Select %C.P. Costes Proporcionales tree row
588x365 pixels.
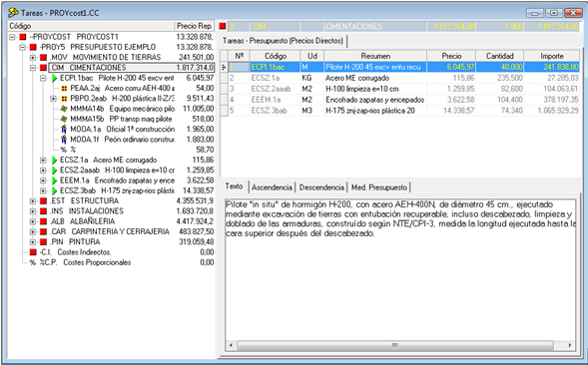[x=122, y=262]
